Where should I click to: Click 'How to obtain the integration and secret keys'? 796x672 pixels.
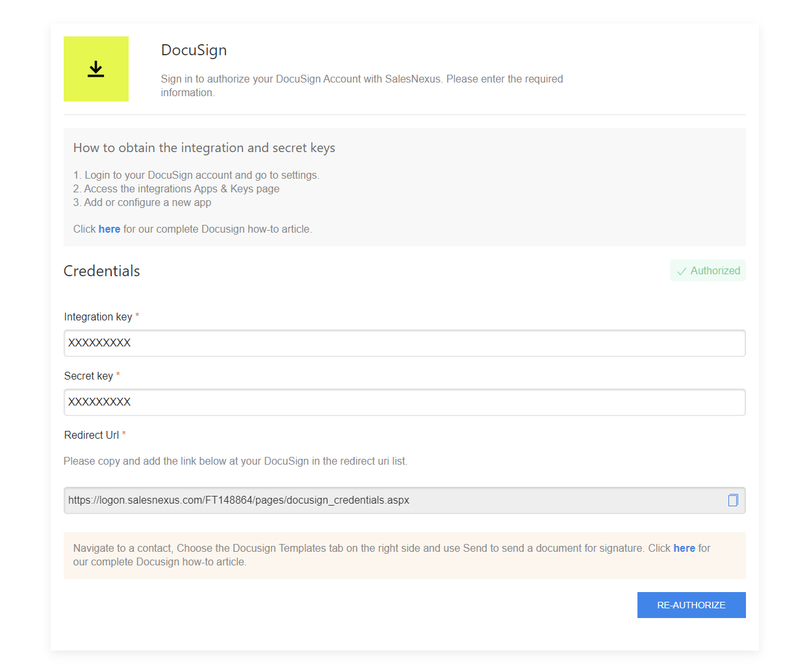pyautogui.click(x=204, y=148)
